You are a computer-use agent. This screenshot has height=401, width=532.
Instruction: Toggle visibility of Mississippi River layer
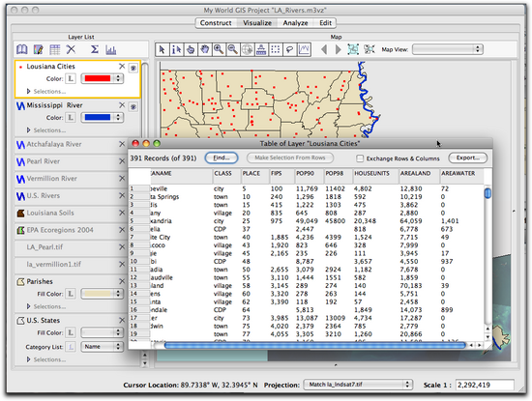(x=133, y=107)
